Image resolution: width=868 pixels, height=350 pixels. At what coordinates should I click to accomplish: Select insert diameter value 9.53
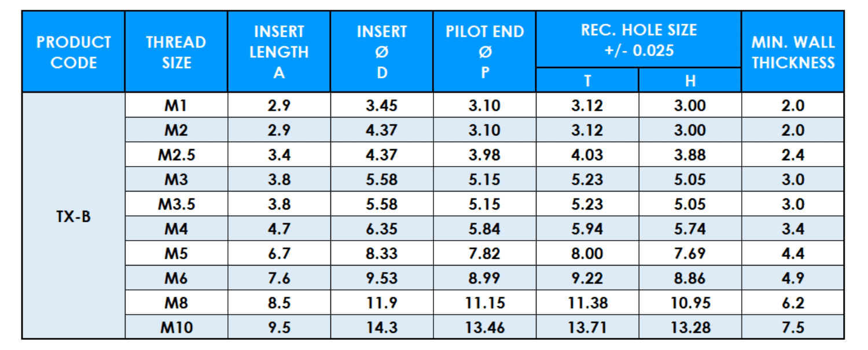pyautogui.click(x=382, y=278)
